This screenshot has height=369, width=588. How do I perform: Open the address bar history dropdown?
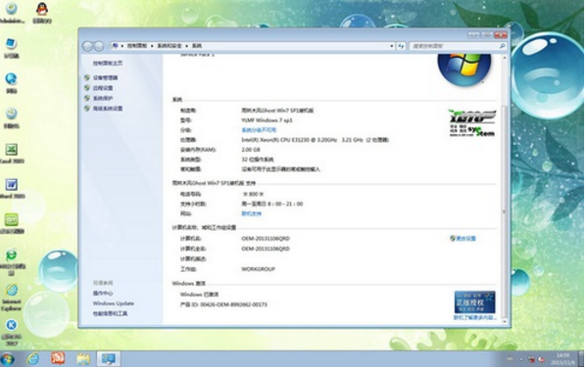click(x=391, y=46)
